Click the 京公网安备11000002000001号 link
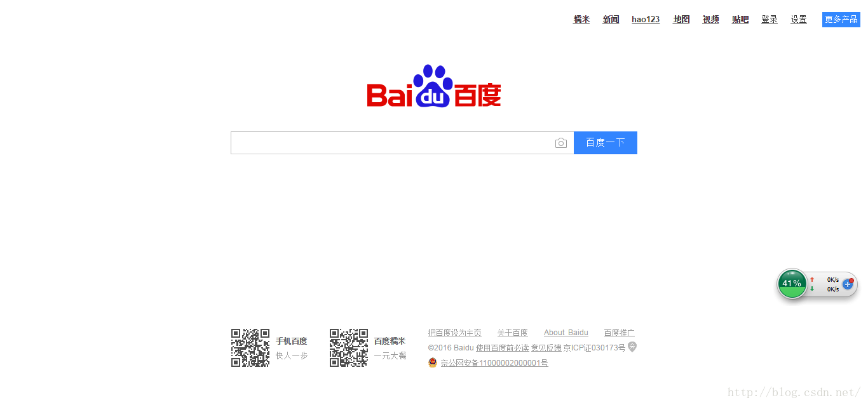Screen dimensions: 868x405 (x=494, y=363)
